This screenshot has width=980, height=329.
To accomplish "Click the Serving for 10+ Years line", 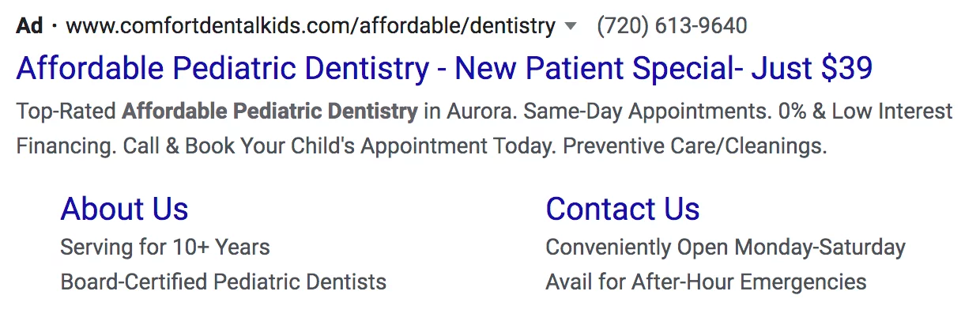I will pyautogui.click(x=165, y=248).
